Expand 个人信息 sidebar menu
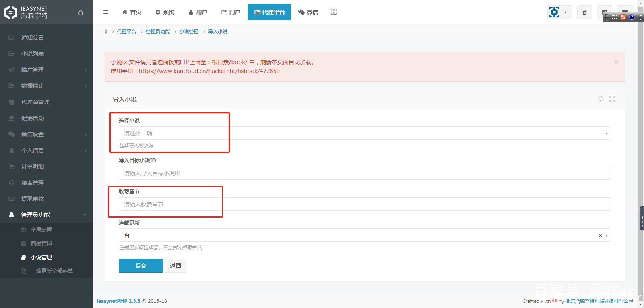Viewport: 644px width, 308px height. coord(46,150)
